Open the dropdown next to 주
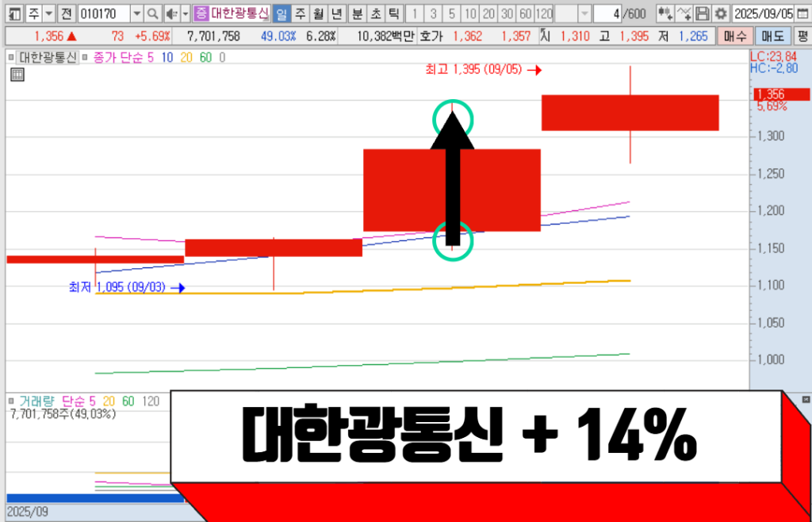Screen dimensions: 812x522 49,13
